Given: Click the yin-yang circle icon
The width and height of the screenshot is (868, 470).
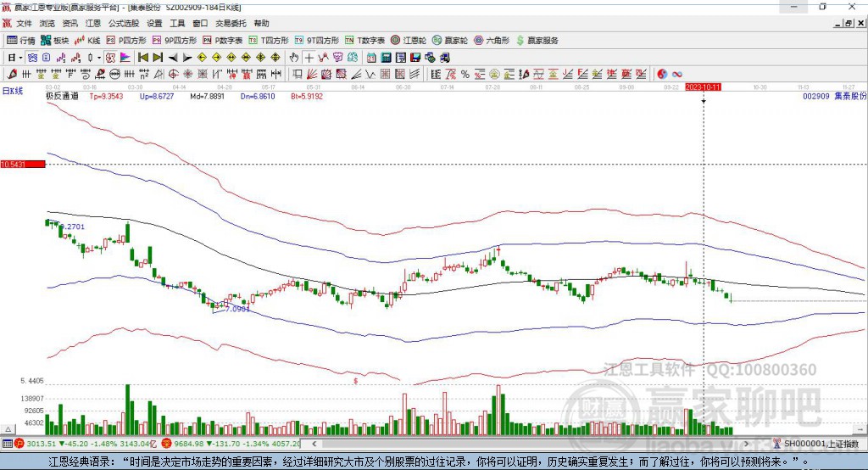Looking at the screenshot, I should tap(662, 75).
